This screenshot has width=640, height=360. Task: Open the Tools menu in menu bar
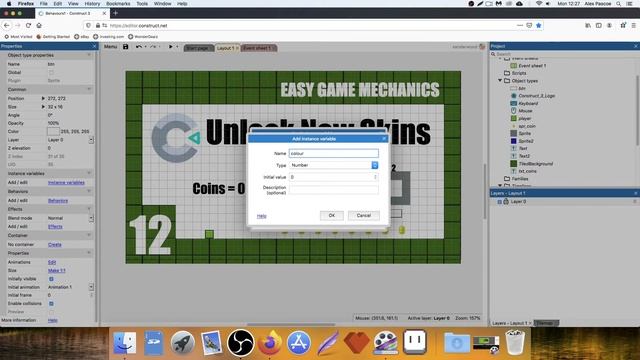coord(142,3)
